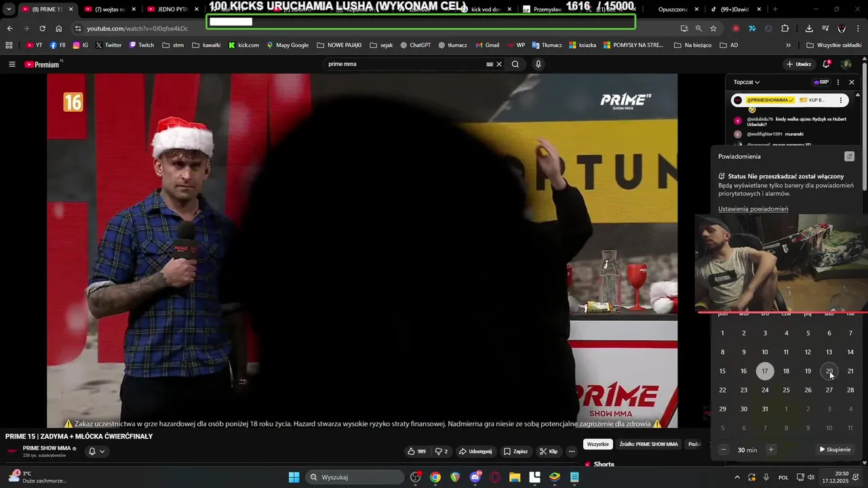Viewport: 868px width, 488px height.
Task: Open 'Na bieżąco' bookmark folder
Action: coord(692,45)
